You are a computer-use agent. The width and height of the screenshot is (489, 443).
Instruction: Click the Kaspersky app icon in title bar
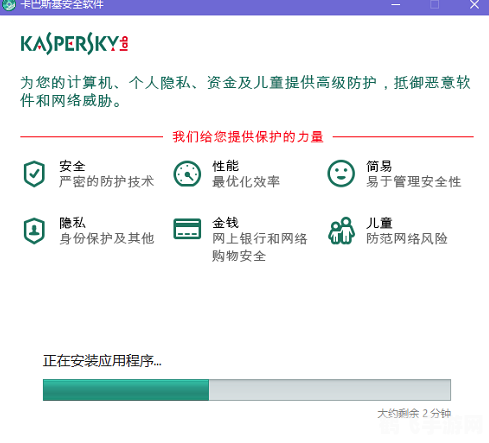point(9,5)
